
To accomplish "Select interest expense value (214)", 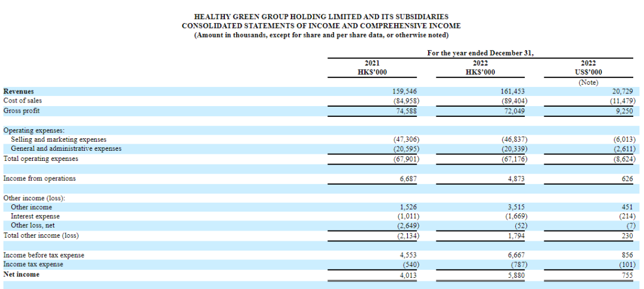I will coord(627,216).
